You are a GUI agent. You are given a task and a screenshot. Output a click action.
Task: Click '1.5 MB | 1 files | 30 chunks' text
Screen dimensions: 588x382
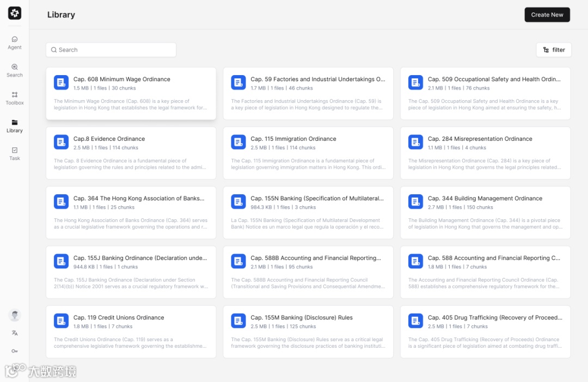(x=105, y=88)
